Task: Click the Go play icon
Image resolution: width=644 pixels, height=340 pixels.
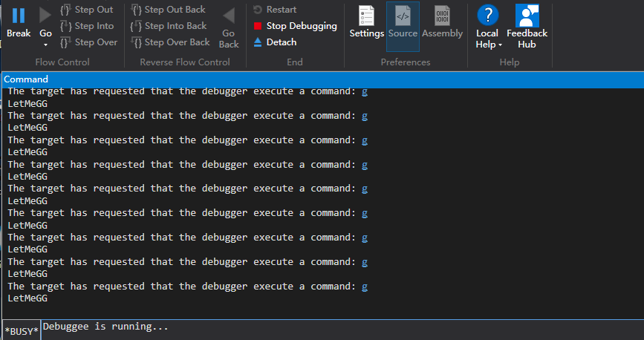Action: pyautogui.click(x=45, y=15)
